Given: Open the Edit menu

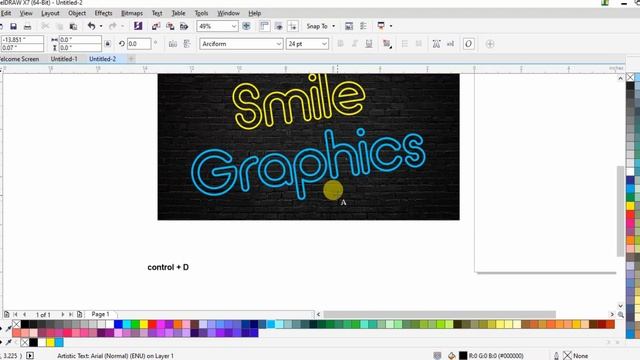Looking at the screenshot, I should tap(6, 13).
